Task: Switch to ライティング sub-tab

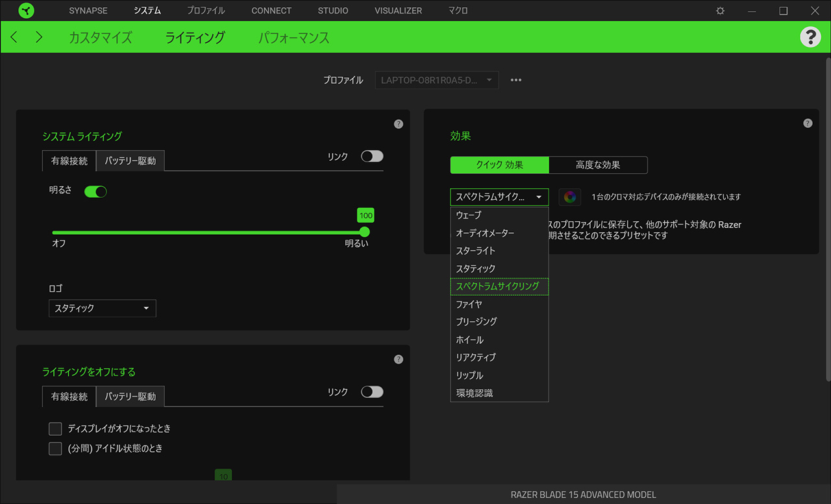Action: coord(195,38)
